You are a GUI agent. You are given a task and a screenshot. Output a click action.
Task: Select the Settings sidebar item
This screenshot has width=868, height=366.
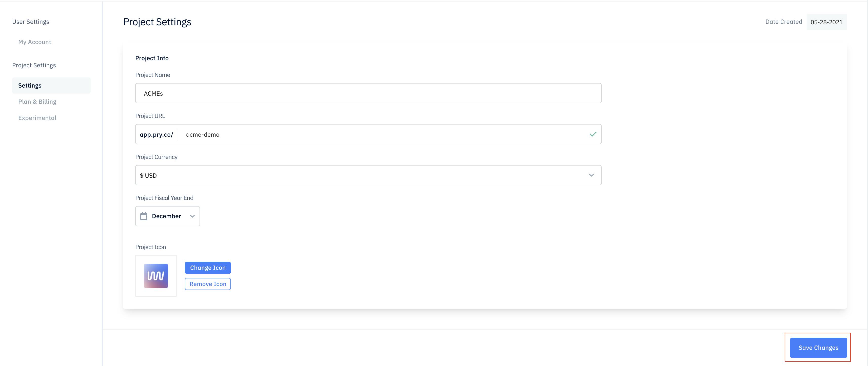point(51,86)
